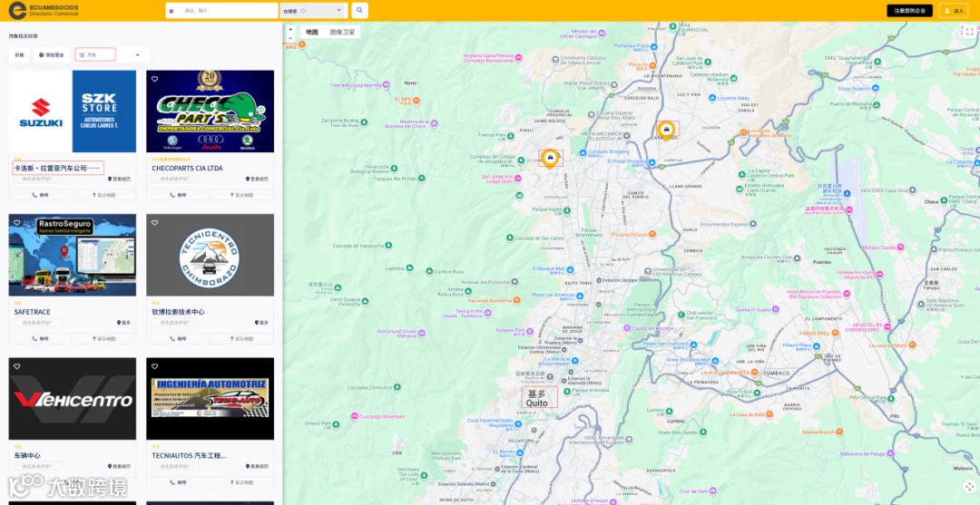980x505 pixels.
Task: Toggle fullscreen view of the map
Action: (x=969, y=33)
